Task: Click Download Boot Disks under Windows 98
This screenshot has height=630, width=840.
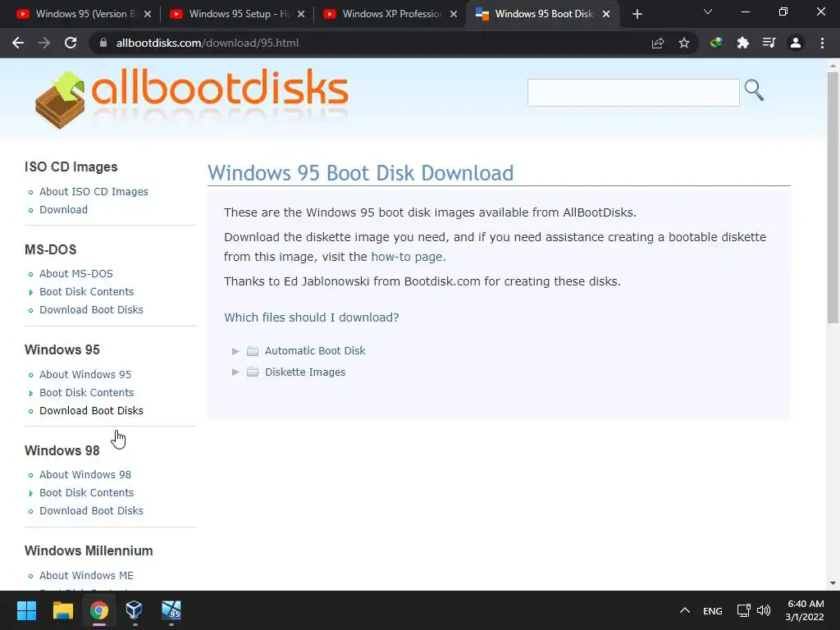Action: click(91, 511)
